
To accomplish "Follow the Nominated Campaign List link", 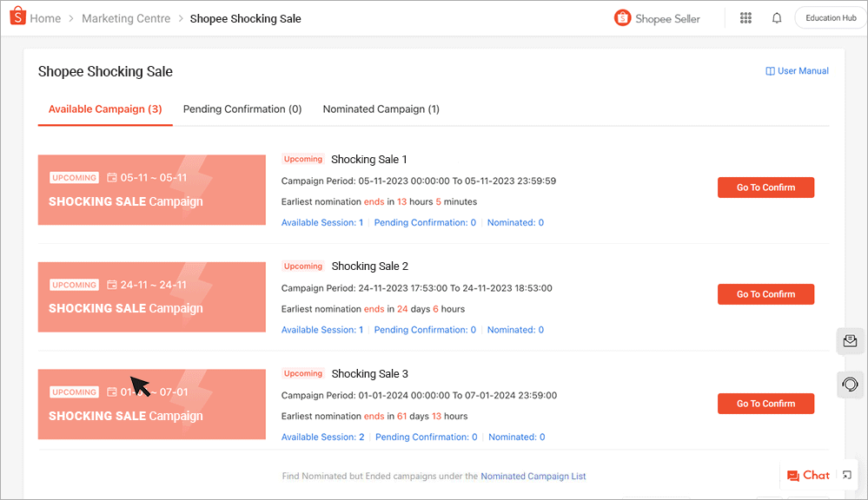I will coord(533,476).
